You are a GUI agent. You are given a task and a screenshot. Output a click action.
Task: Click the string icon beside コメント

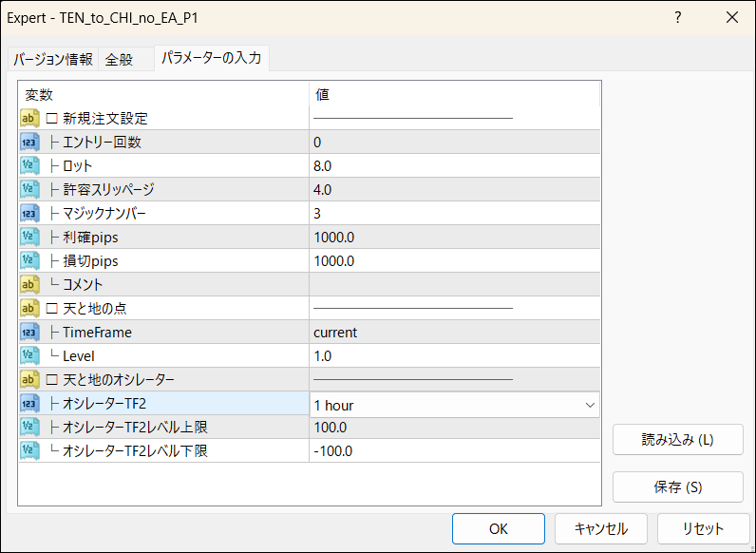coord(28,284)
